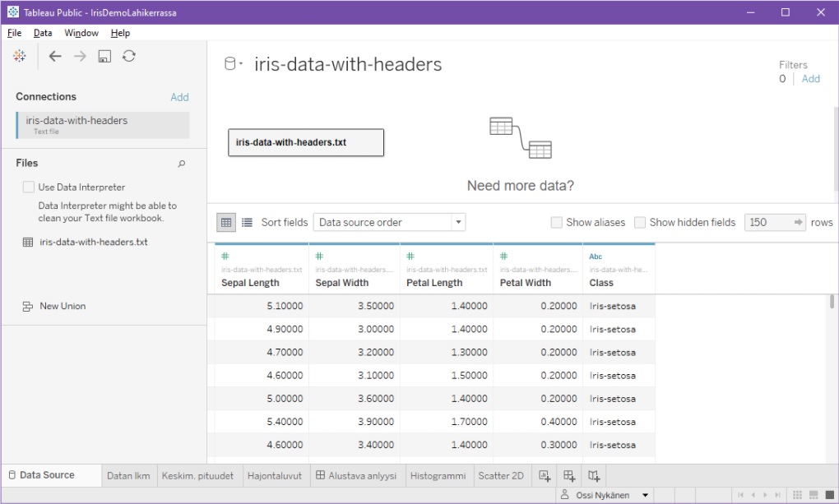Open the File menu
Screen dimensions: 839x504
point(15,33)
